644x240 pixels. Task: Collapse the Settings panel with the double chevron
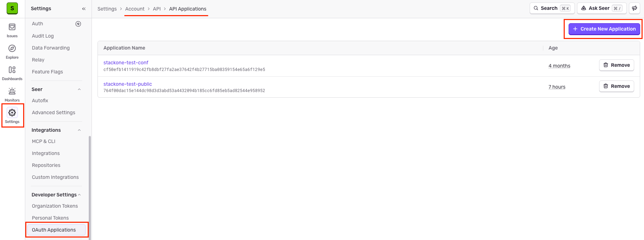84,9
